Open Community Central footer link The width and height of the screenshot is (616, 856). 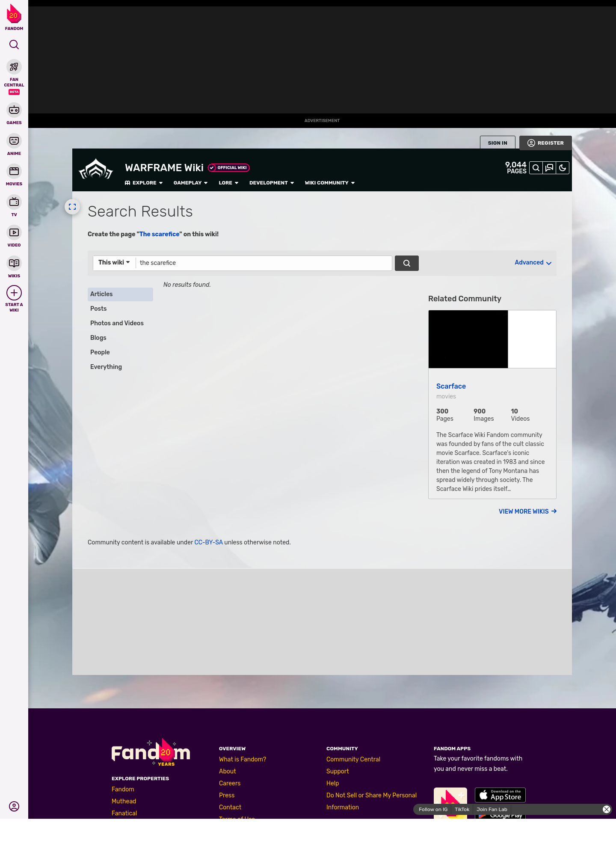pyautogui.click(x=353, y=759)
